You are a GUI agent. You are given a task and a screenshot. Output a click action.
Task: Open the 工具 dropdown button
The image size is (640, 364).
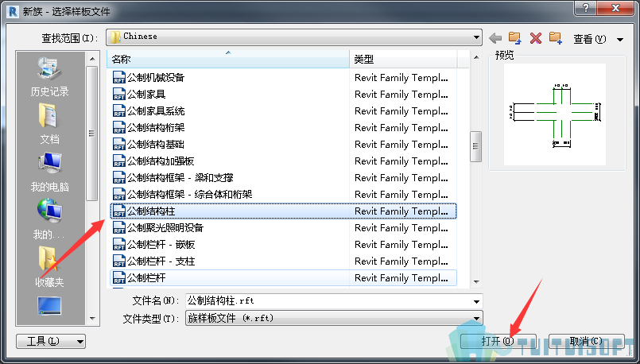click(x=51, y=341)
